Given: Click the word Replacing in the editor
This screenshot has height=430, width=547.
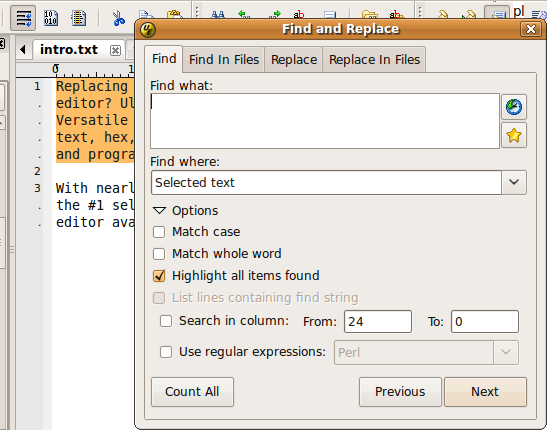Looking at the screenshot, I should tap(92, 86).
